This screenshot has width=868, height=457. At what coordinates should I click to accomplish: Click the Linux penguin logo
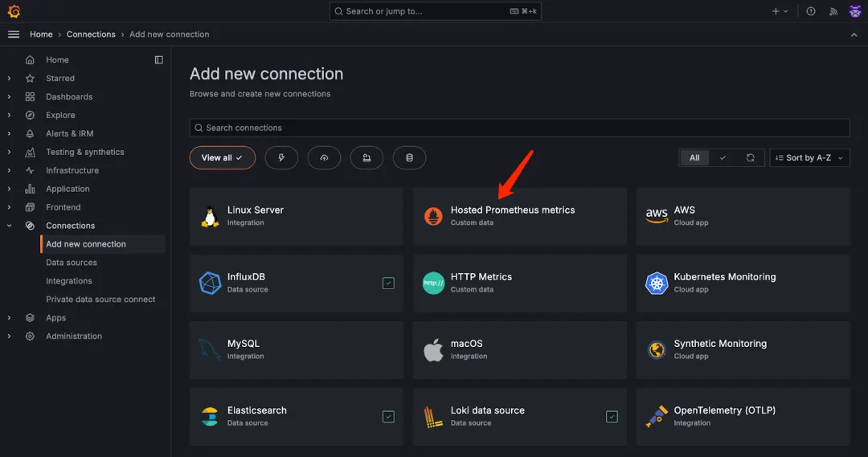210,216
